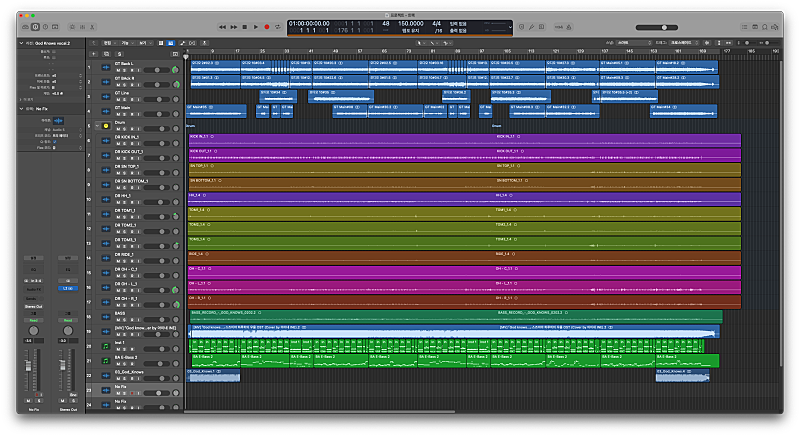Collapse the Drum track stack triangle

click(97, 126)
